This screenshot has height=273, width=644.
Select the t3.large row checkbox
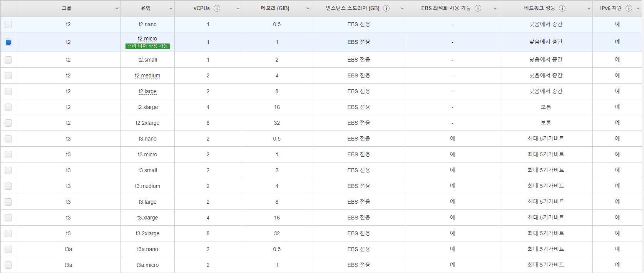[8, 202]
